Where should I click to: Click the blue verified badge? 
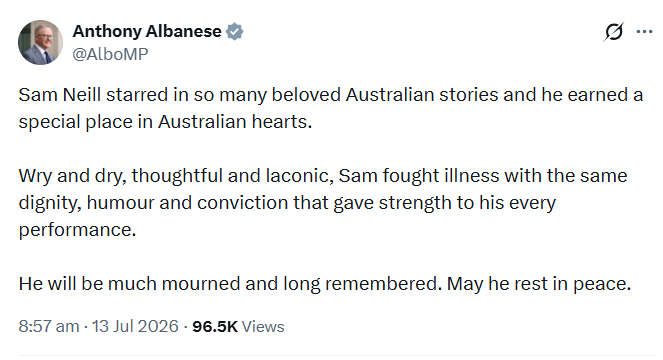tap(234, 32)
